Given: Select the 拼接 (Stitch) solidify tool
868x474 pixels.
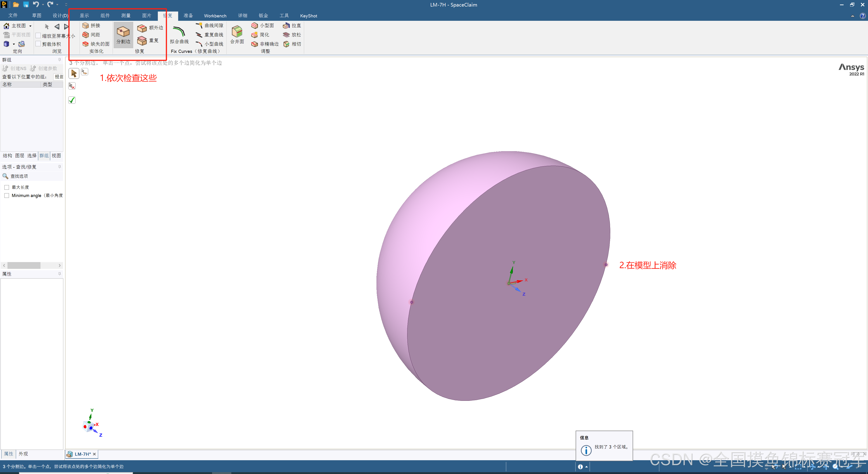Looking at the screenshot, I should tap(91, 26).
